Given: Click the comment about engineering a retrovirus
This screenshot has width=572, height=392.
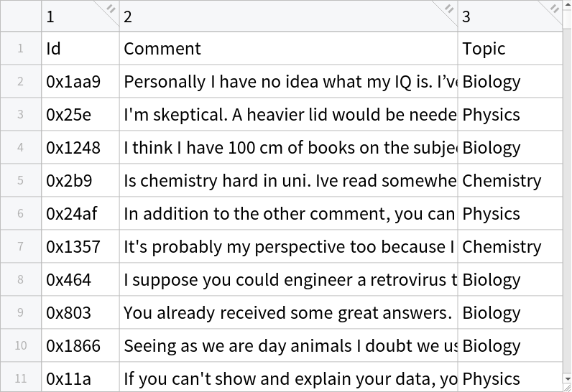Looking at the screenshot, I should [288, 280].
